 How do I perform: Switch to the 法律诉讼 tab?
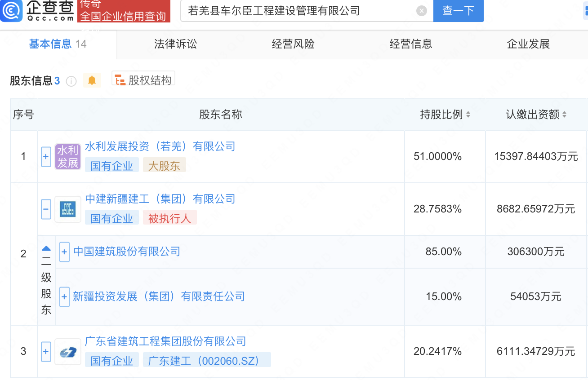pos(175,44)
